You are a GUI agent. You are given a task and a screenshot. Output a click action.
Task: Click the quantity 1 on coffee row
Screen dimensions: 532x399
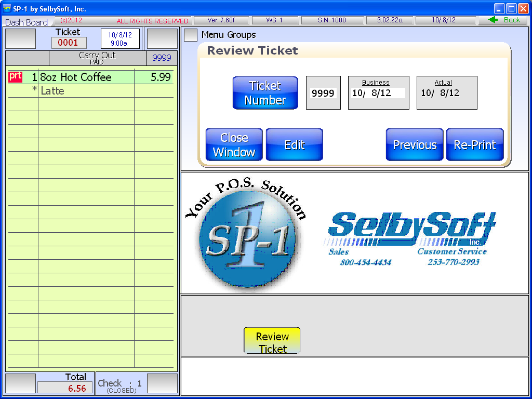[x=34, y=77]
